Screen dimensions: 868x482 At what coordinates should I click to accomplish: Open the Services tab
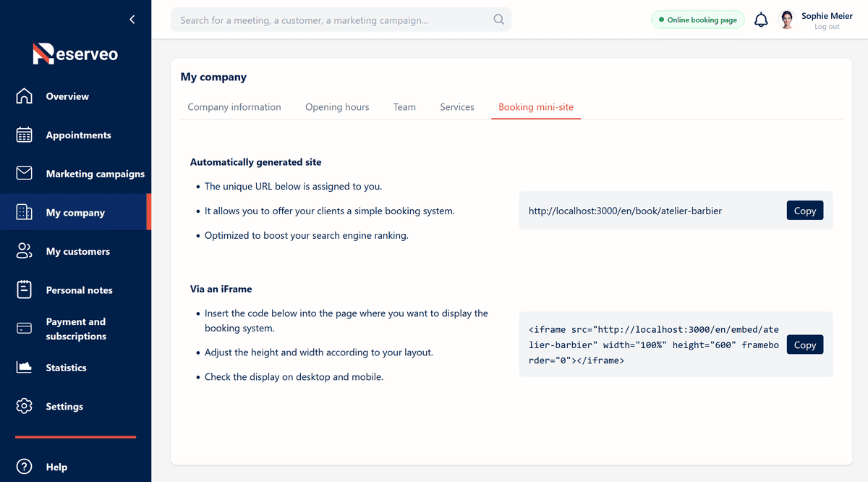[457, 107]
